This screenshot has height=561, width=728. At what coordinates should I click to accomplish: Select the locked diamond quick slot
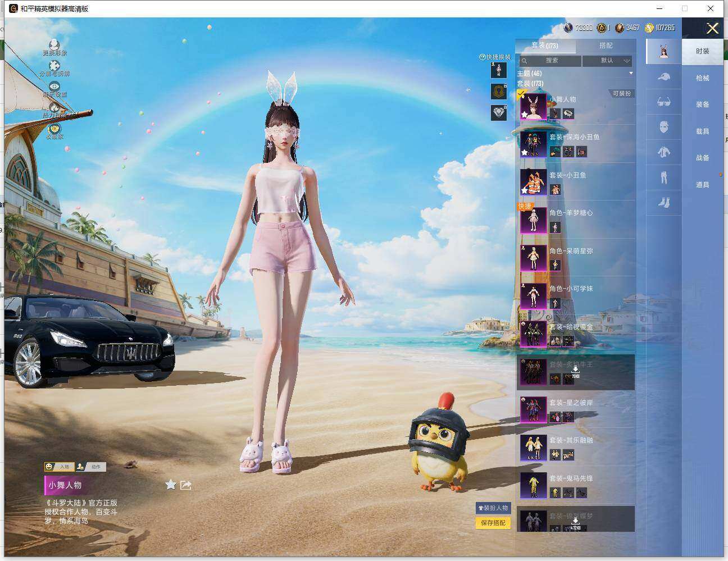[498, 112]
